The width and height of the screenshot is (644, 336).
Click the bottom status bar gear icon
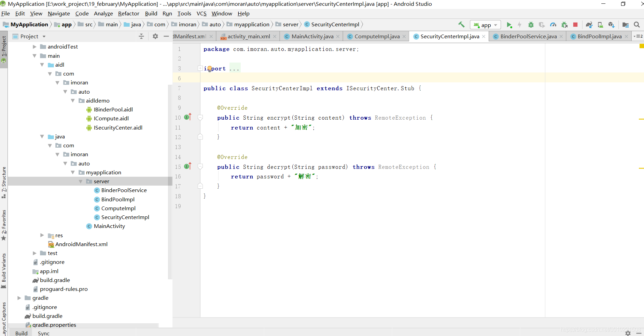tap(628, 333)
